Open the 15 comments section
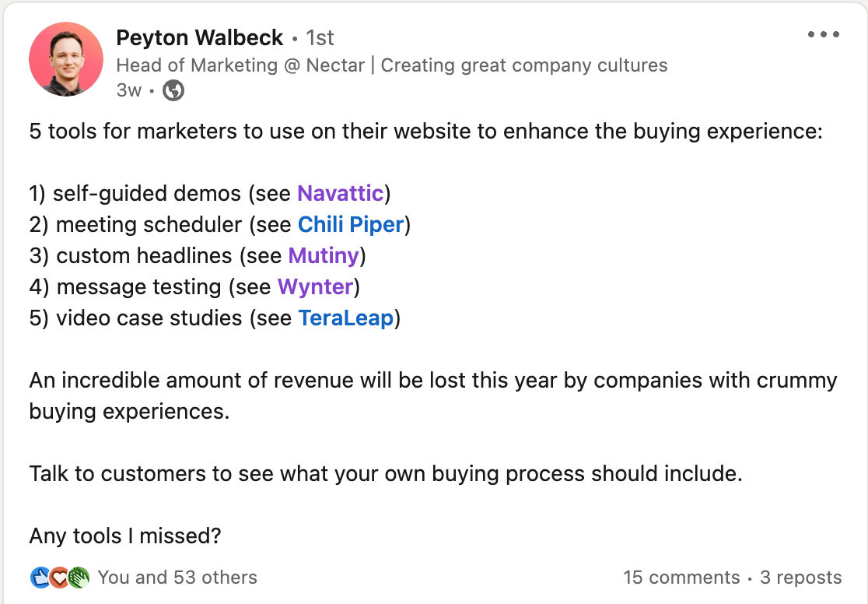The image size is (868, 604). tap(681, 578)
